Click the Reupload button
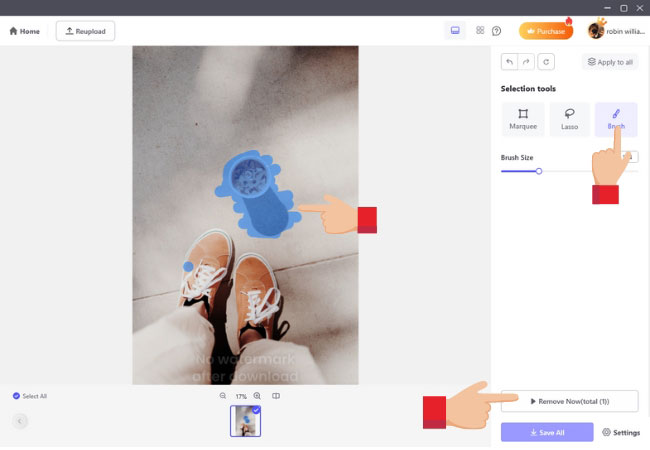Image resolution: width=650 pixels, height=450 pixels. [85, 31]
